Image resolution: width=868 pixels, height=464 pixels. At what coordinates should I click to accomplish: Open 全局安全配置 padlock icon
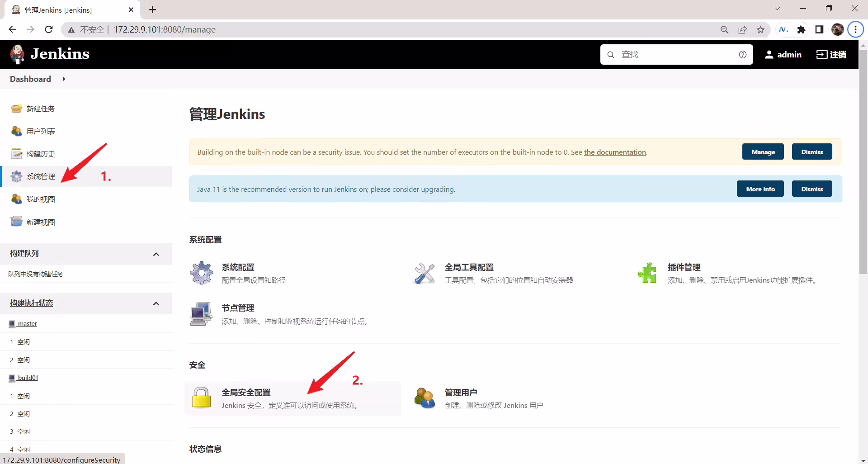[201, 397]
